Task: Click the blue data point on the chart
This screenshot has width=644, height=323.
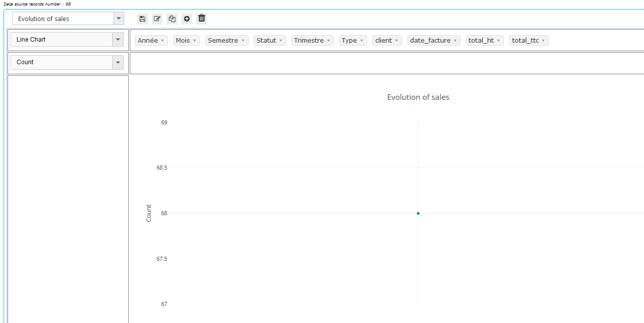Action: 418,213
